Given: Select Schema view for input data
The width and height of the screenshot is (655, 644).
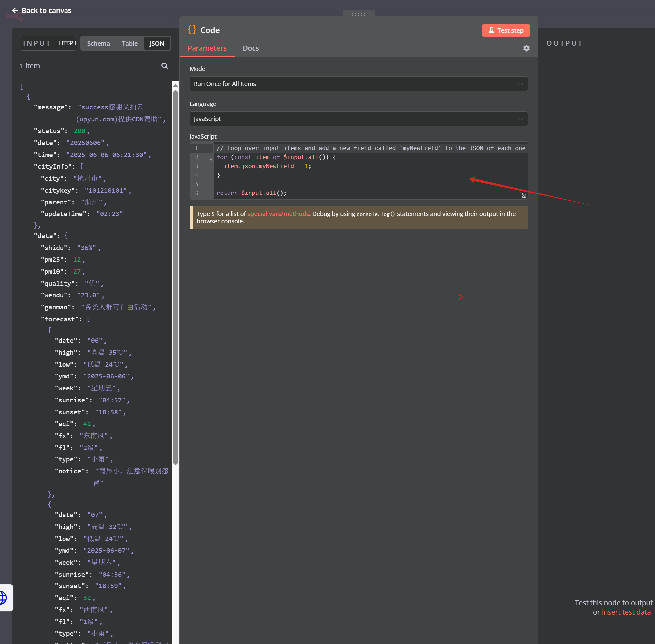Looking at the screenshot, I should click(98, 43).
